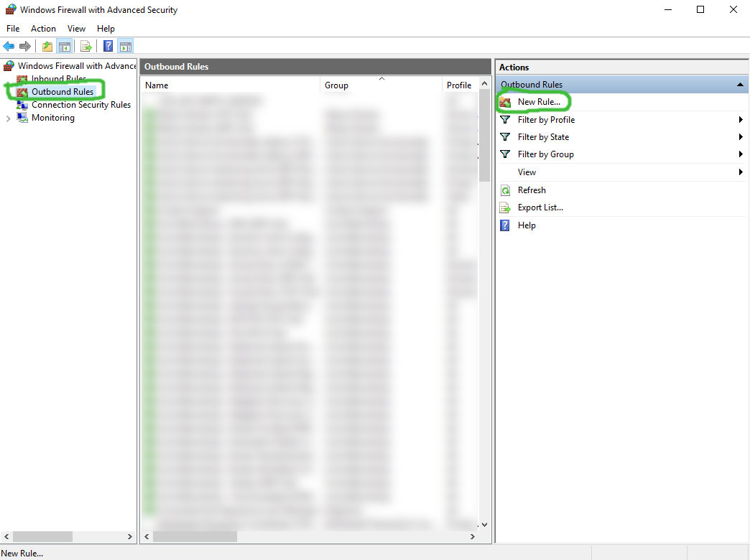Toggle the Show/Hide Action Pane icon
The height and width of the screenshot is (560, 750).
pos(126,47)
